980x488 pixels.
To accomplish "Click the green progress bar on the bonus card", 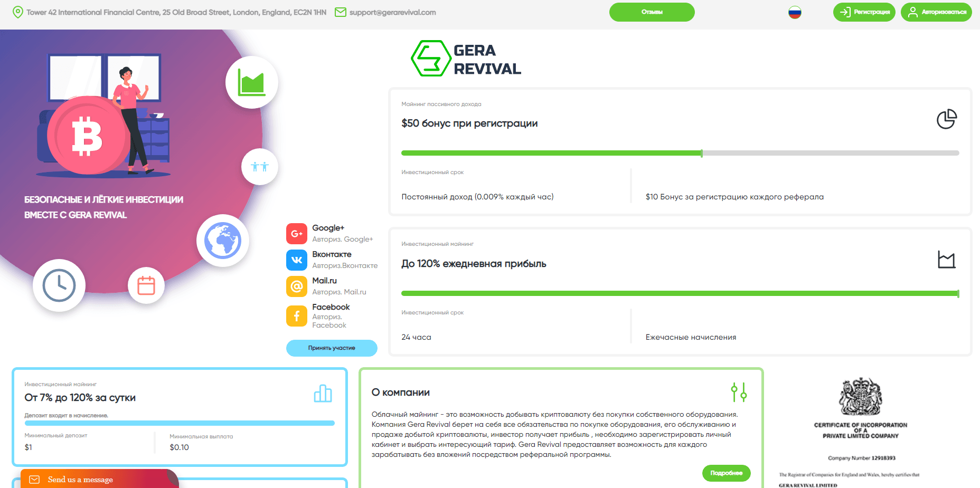I will click(x=549, y=152).
